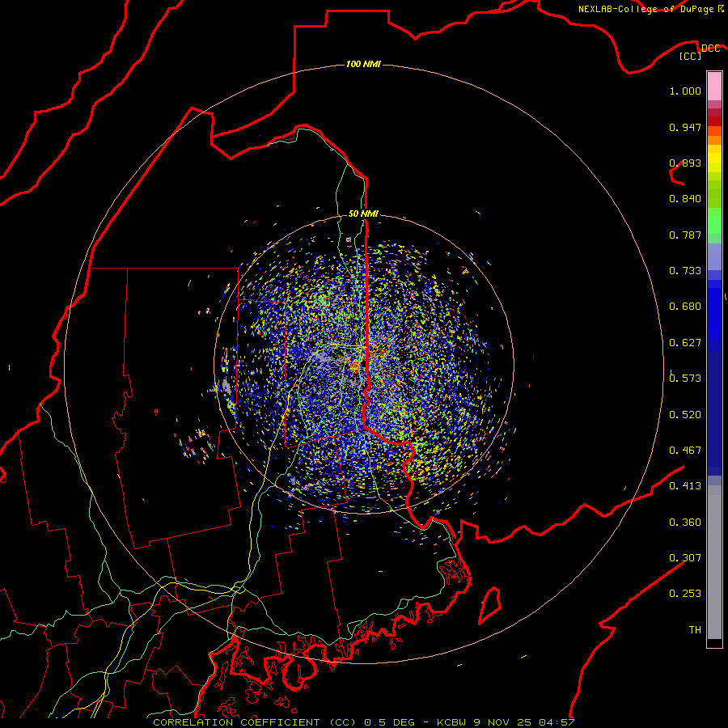Select the 0.360 scale value
Viewport: 728px width, 728px height.
coord(685,523)
